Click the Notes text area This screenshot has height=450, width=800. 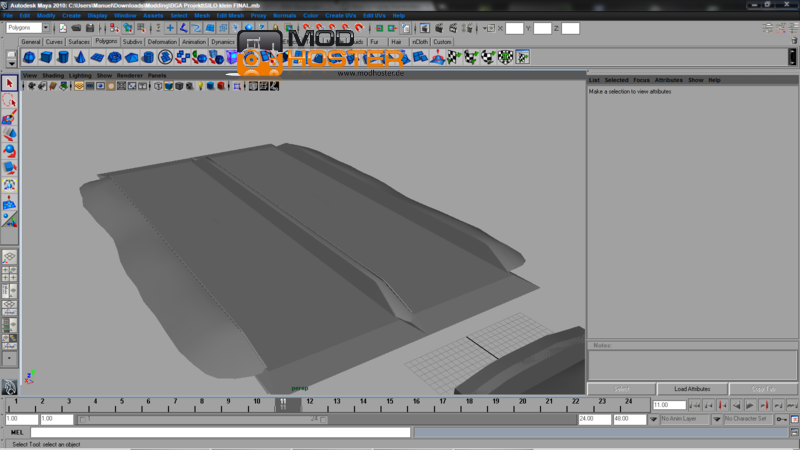tap(692, 365)
